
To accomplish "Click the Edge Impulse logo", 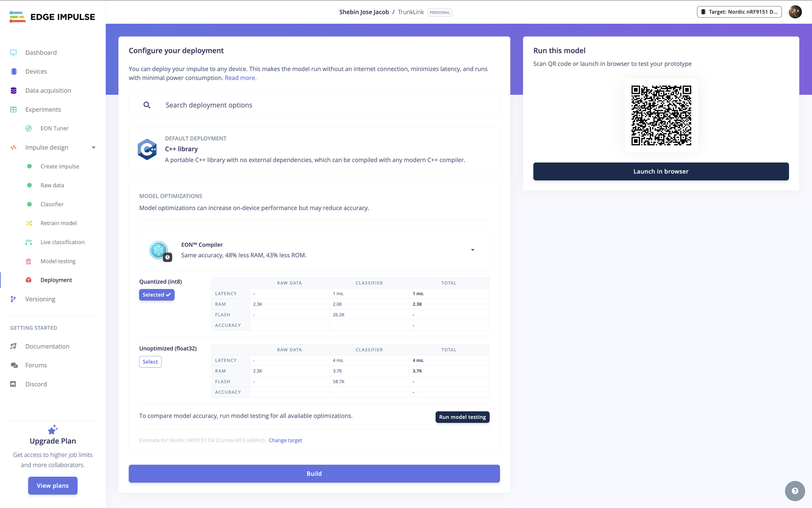I will coord(52,17).
